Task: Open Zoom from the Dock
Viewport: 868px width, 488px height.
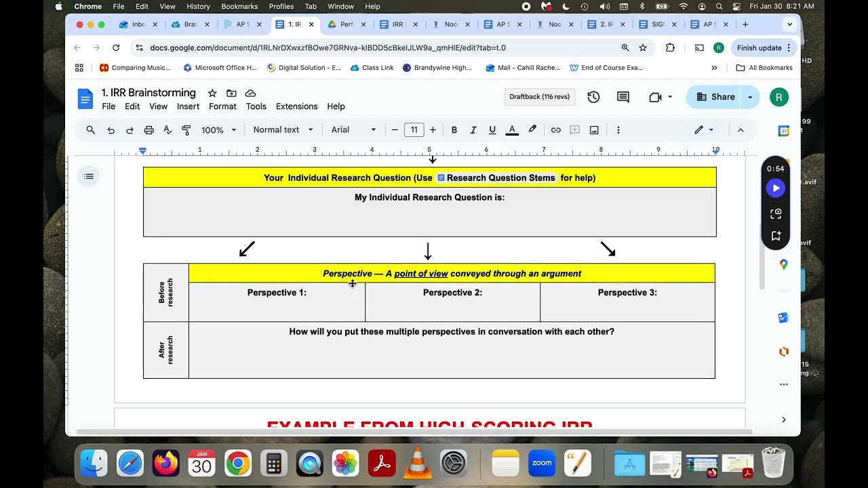Action: 541,464
